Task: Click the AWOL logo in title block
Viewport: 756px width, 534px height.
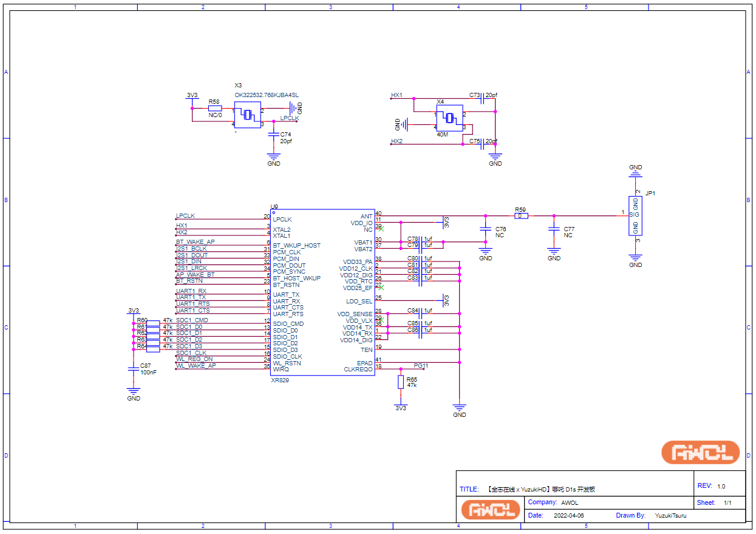Action: [491, 510]
